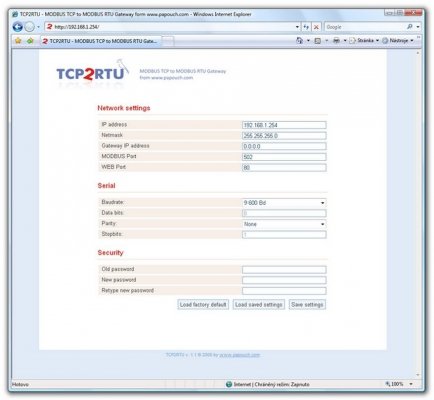Viewport: 434px width, 400px height.
Task: Click the MODBUS Port field
Action: (284, 157)
